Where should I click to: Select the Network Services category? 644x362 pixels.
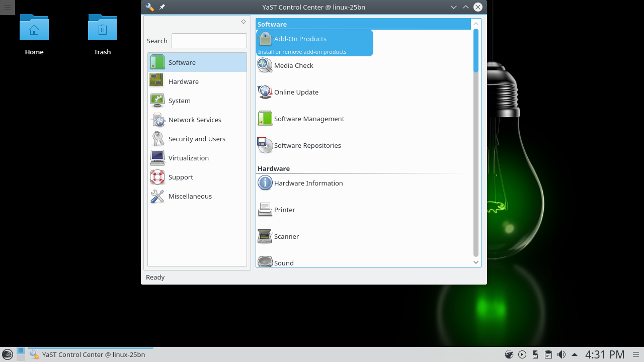[194, 120]
